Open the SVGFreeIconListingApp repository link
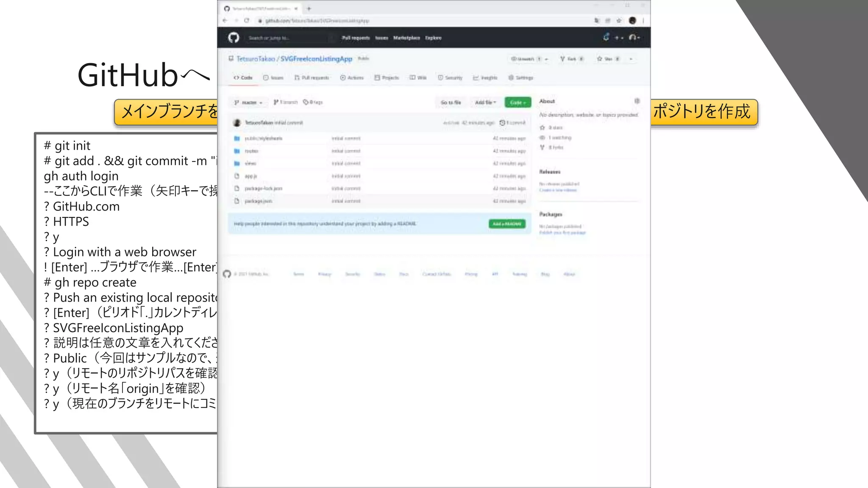The height and width of the screenshot is (488, 868). pyautogui.click(x=316, y=58)
